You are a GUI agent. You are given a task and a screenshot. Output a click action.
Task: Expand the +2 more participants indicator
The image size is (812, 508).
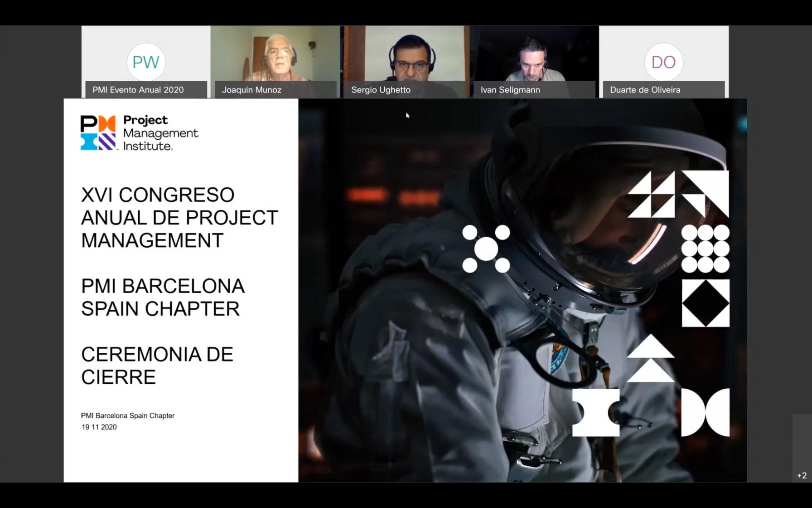tap(802, 475)
